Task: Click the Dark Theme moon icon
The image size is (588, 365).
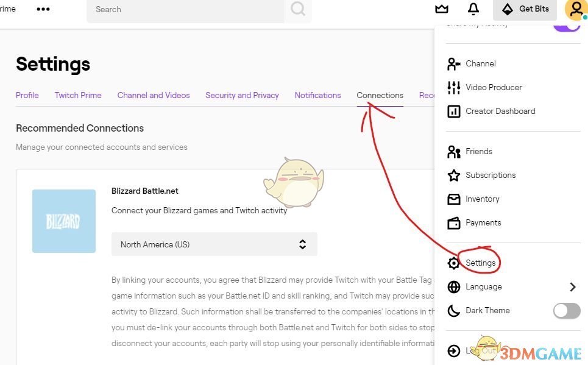Action: click(x=454, y=311)
